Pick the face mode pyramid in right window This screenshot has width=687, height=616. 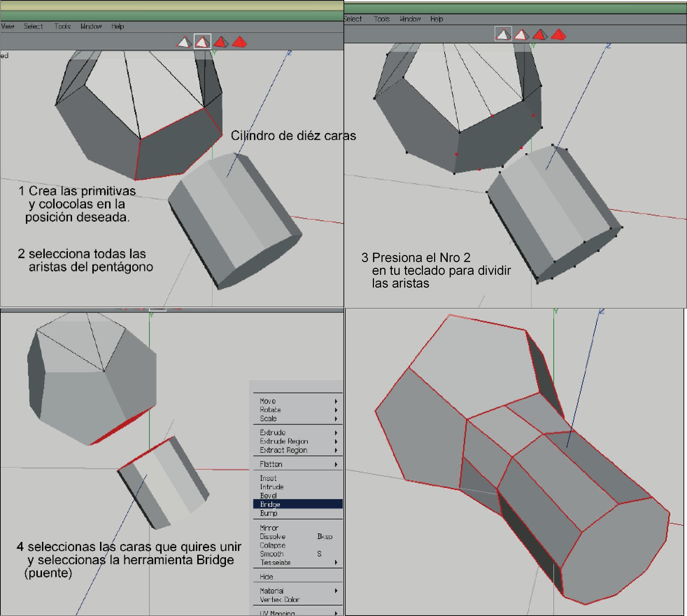point(540,35)
